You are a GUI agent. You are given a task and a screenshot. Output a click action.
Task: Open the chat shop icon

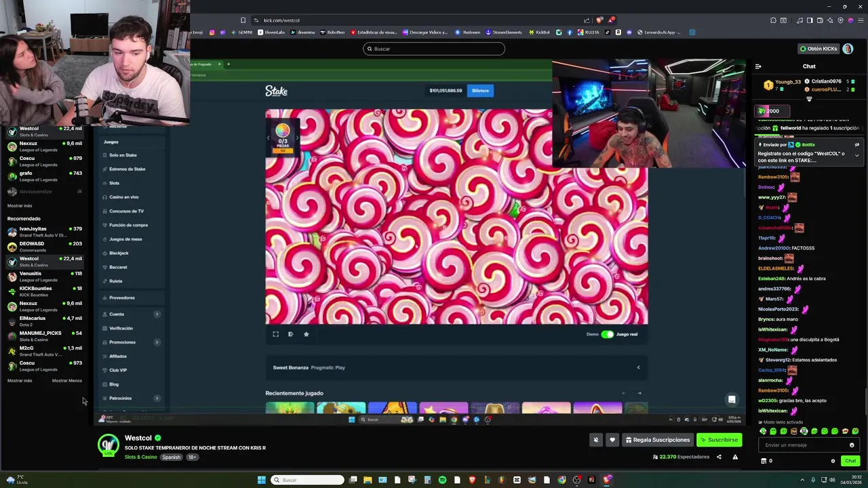click(x=764, y=461)
